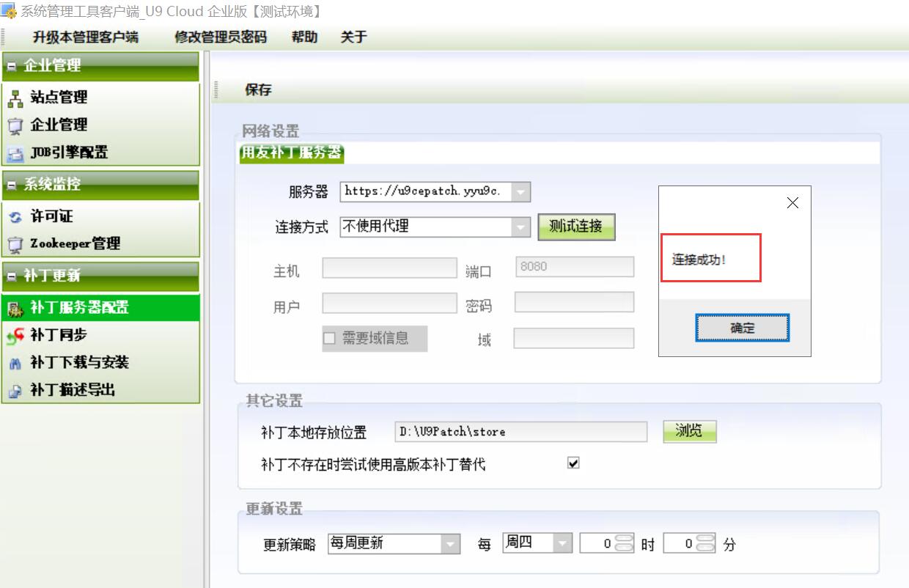Click the 测试连接 button
909x588 pixels.
[x=576, y=227]
